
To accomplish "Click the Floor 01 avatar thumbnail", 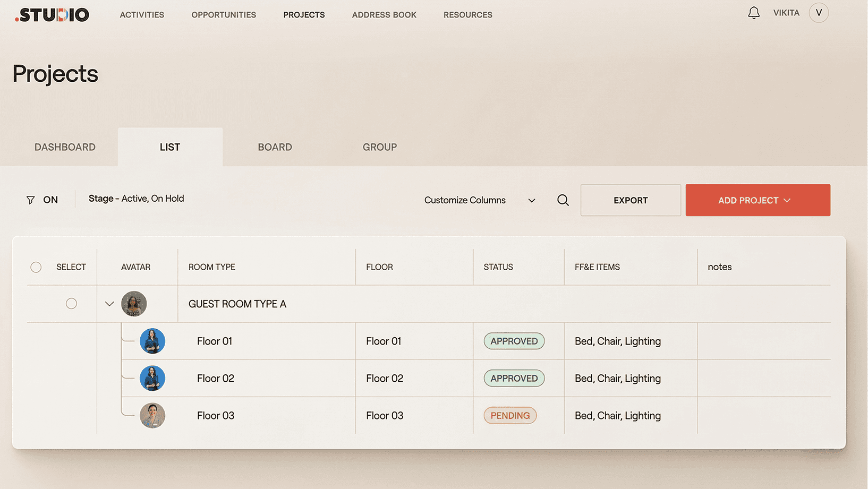I will [x=152, y=341].
